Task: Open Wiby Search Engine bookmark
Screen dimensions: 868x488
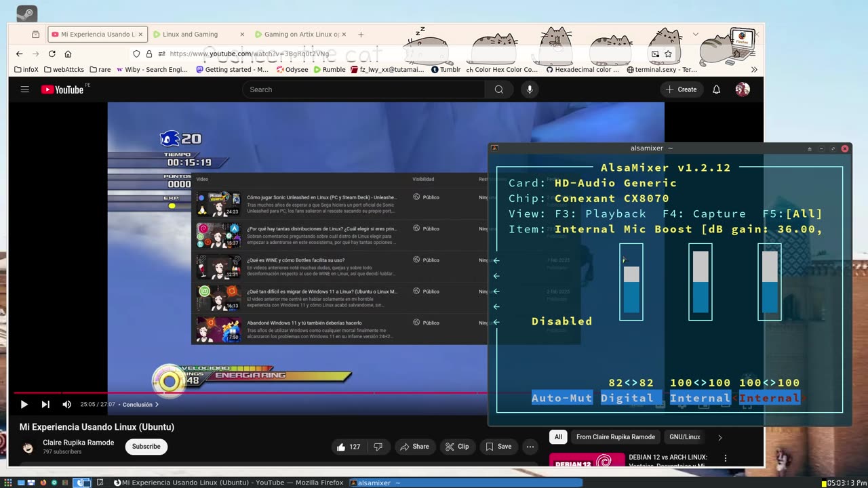Action: tap(152, 69)
